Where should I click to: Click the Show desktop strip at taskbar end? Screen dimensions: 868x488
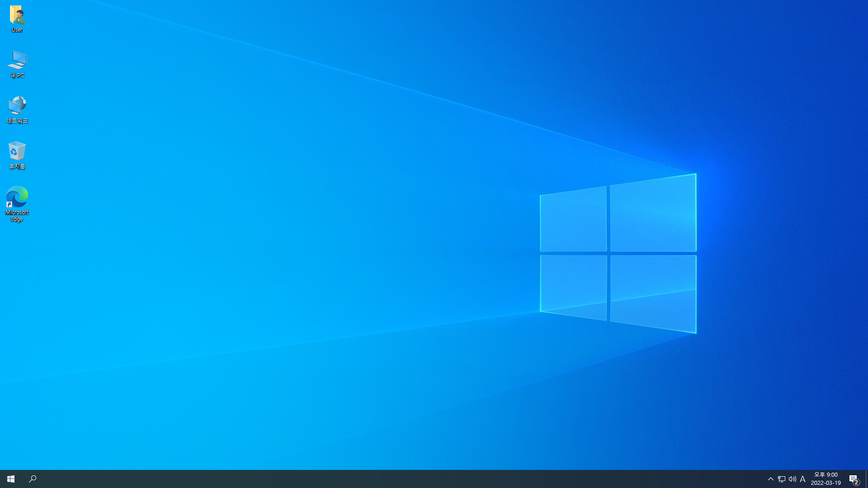(x=866, y=479)
